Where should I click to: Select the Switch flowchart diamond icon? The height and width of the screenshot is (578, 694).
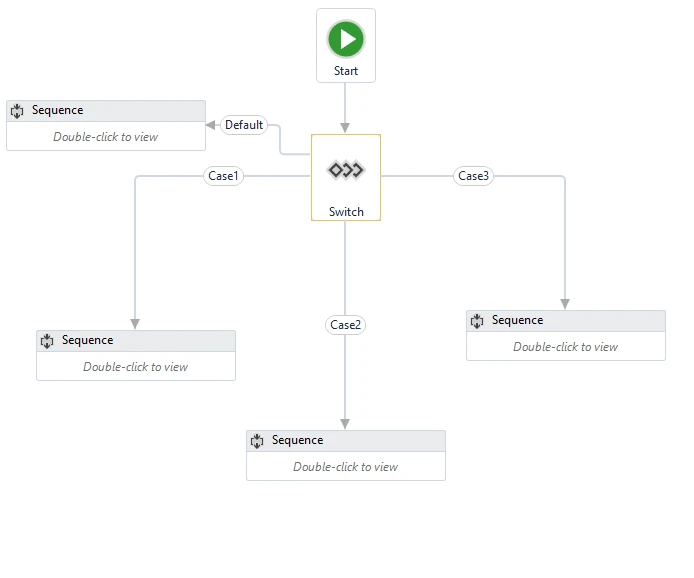[346, 170]
